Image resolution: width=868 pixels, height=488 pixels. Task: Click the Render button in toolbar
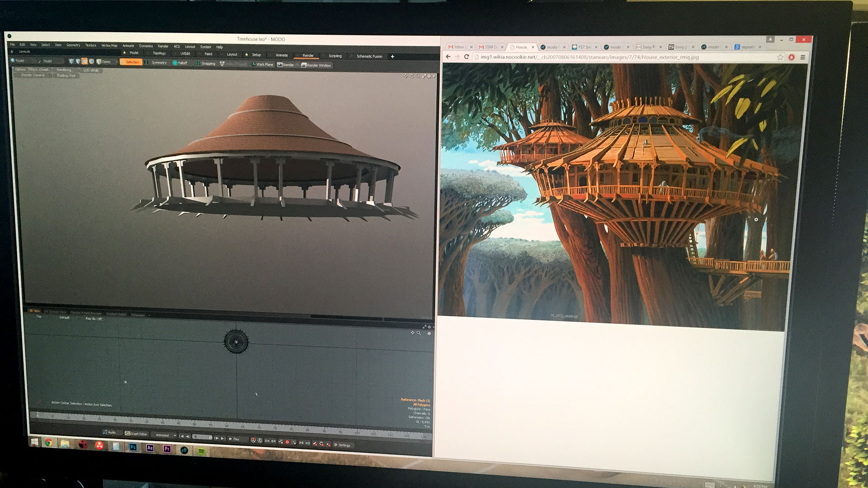pyautogui.click(x=286, y=65)
